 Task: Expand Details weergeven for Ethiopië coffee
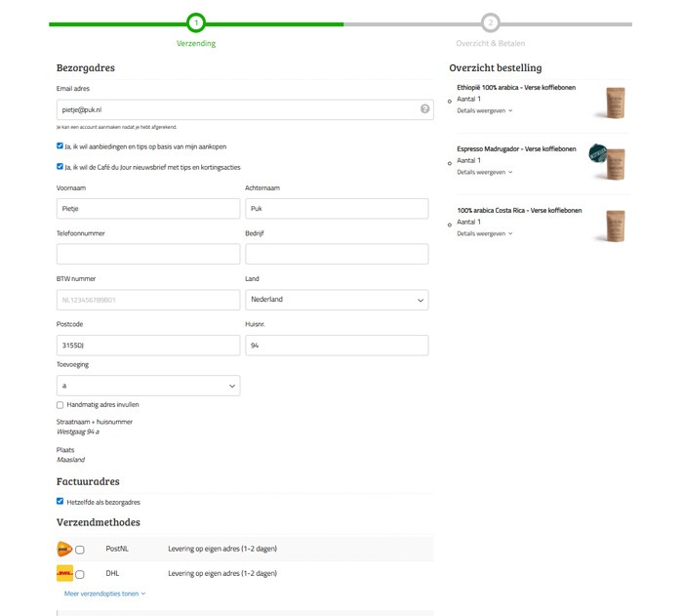pyautogui.click(x=484, y=110)
